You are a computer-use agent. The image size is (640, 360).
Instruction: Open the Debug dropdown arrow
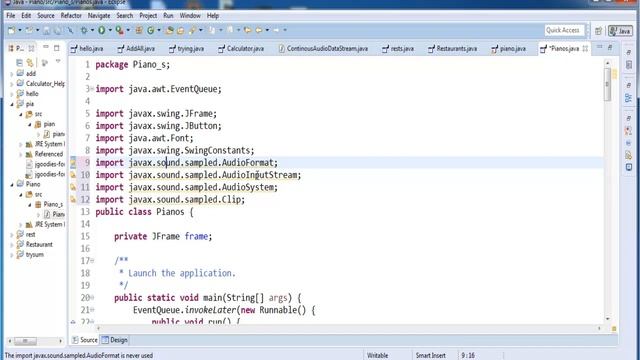(x=92, y=30)
